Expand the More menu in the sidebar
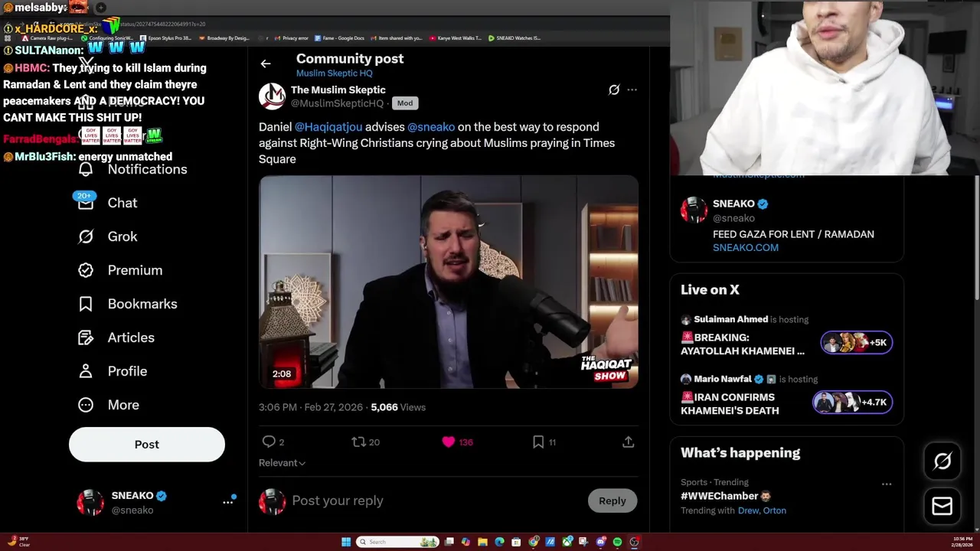Image resolution: width=980 pixels, height=551 pixels. click(x=123, y=405)
